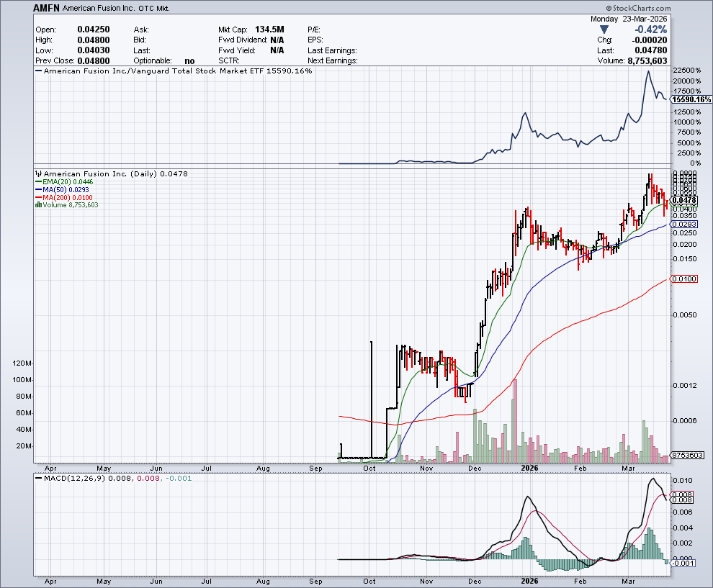Select the Open value 0.04250
This screenshot has width=713, height=588.
93,30
